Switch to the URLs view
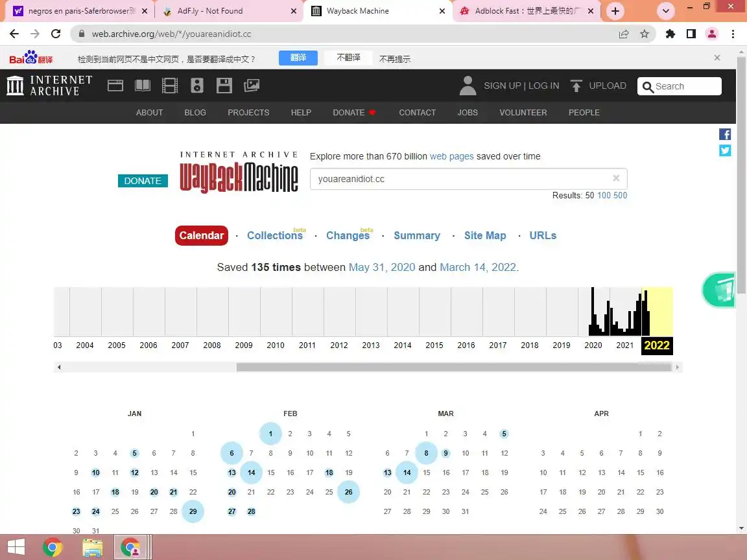This screenshot has height=560, width=747. [x=543, y=236]
